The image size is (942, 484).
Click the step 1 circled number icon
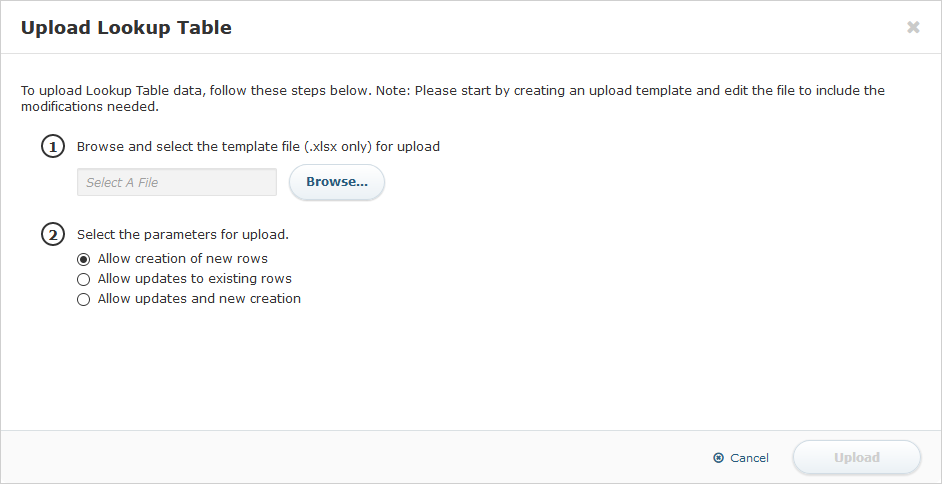52,147
